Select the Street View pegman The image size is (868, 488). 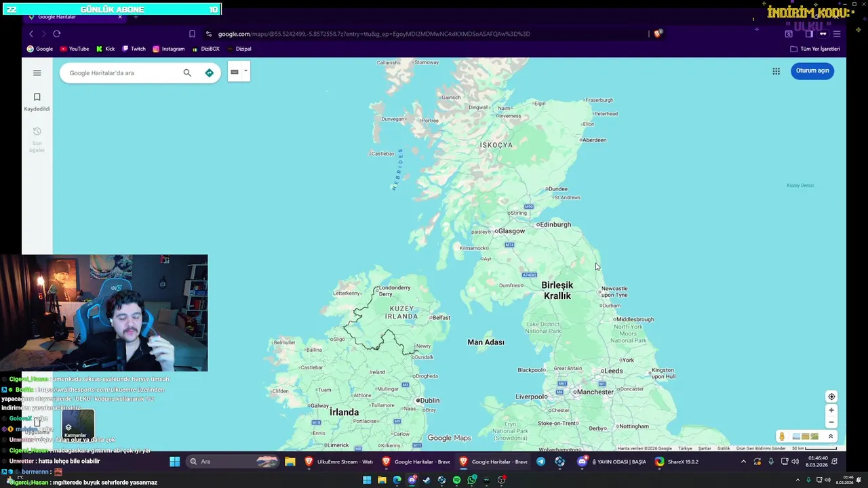(782, 436)
